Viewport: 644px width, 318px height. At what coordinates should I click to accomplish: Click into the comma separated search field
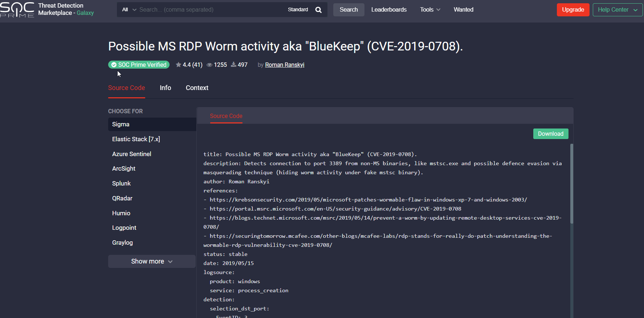211,10
